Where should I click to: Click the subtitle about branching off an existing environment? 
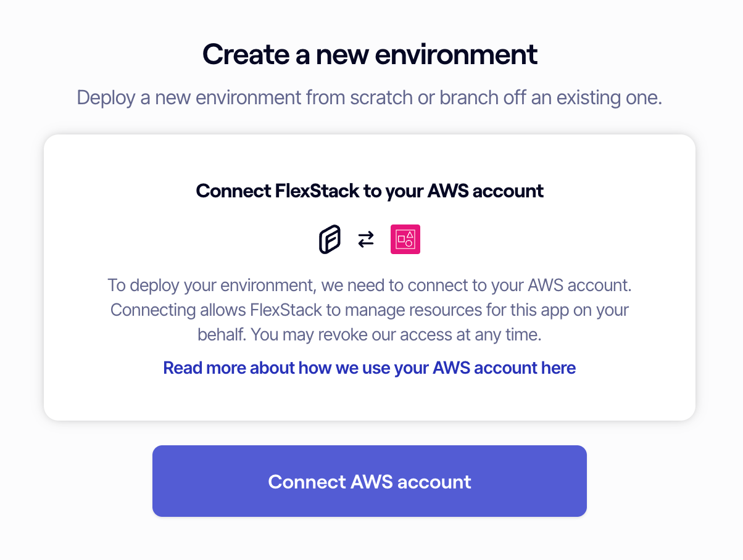click(x=369, y=97)
